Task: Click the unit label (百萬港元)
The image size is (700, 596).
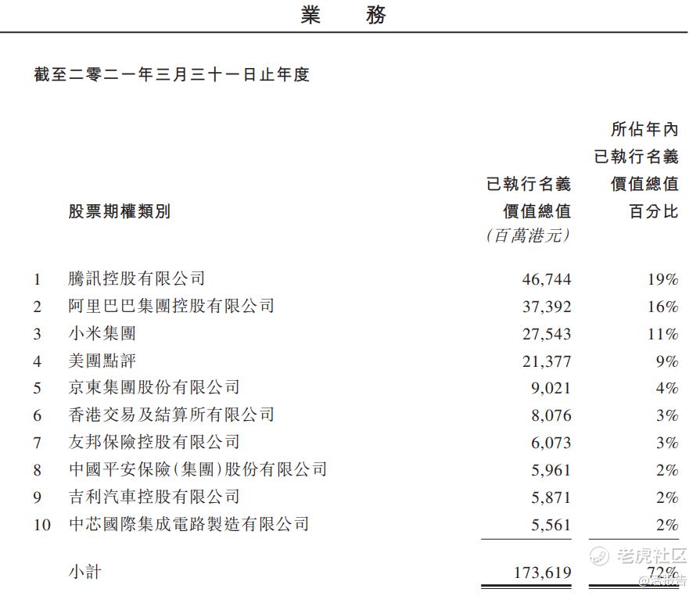Action: (528, 235)
